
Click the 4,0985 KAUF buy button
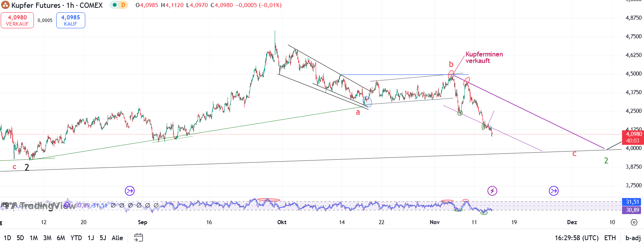pyautogui.click(x=70, y=20)
